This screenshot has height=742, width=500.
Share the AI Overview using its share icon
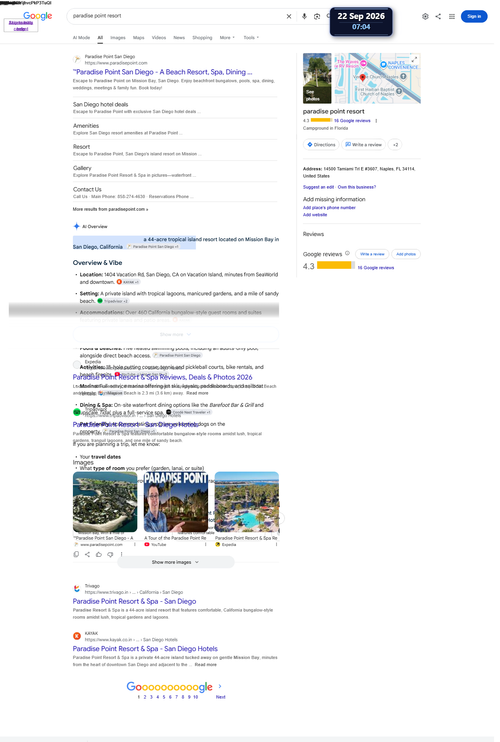(x=88, y=554)
